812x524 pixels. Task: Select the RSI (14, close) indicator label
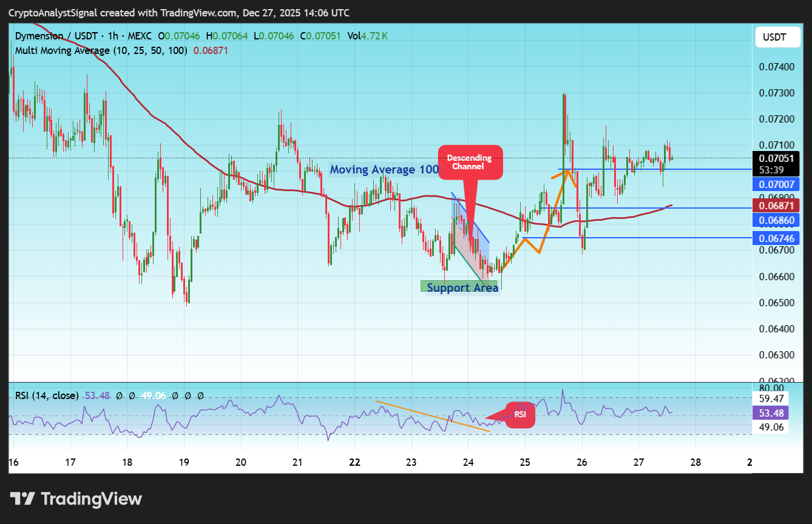47,395
